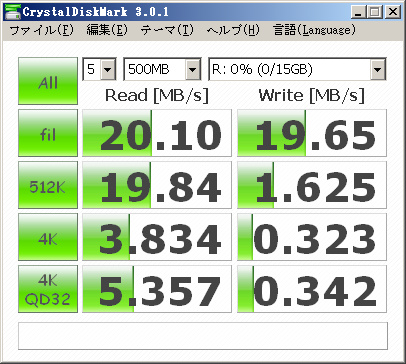Click the empty comment field at bottom
Viewport: 406px width, 364px height.
(x=203, y=336)
